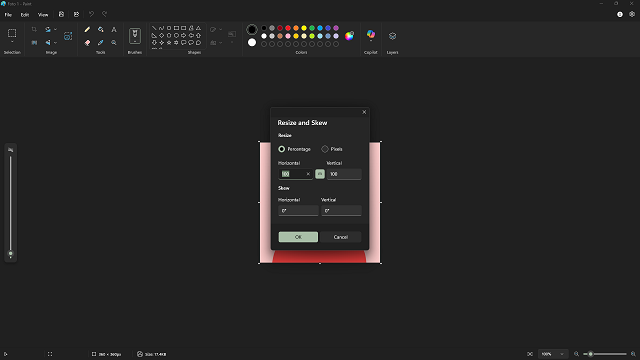Select Color 2 white secondary swatch
The width and height of the screenshot is (640, 360).
252,42
